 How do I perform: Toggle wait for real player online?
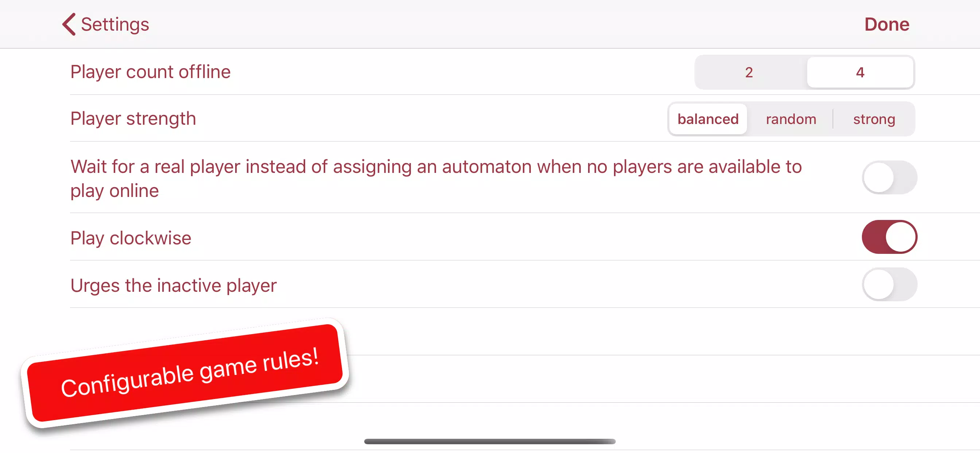[889, 178]
